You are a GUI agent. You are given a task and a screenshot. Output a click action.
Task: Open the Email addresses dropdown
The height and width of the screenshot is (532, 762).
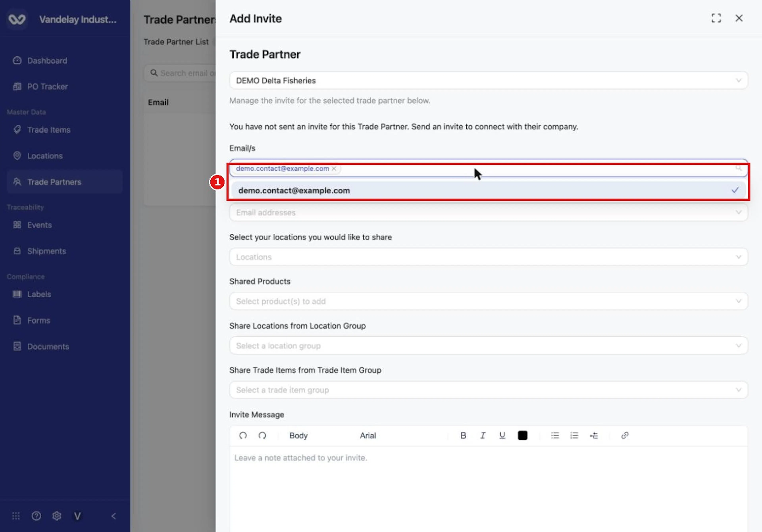[489, 212]
